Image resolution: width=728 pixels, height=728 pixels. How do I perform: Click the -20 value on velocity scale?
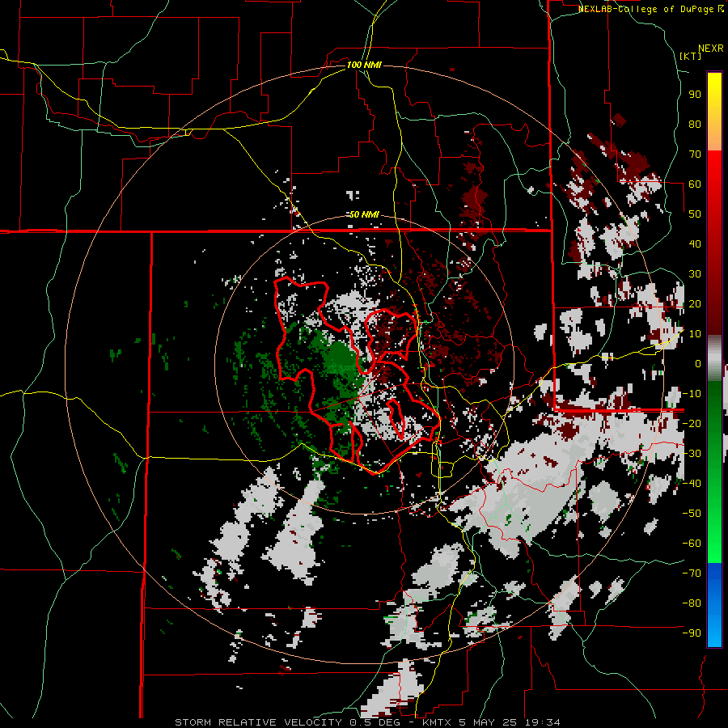[x=692, y=423]
